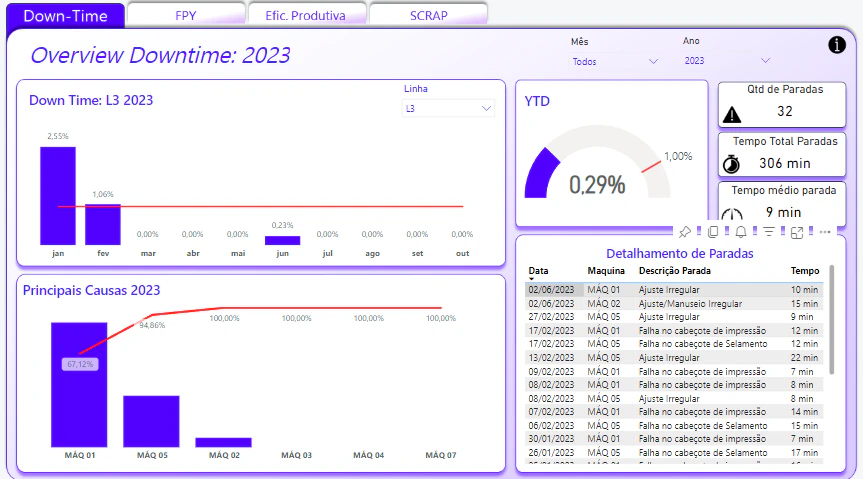Image resolution: width=863 pixels, height=479 pixels.
Task: Click the 09/02/2023 date cell
Action: [x=551, y=372]
